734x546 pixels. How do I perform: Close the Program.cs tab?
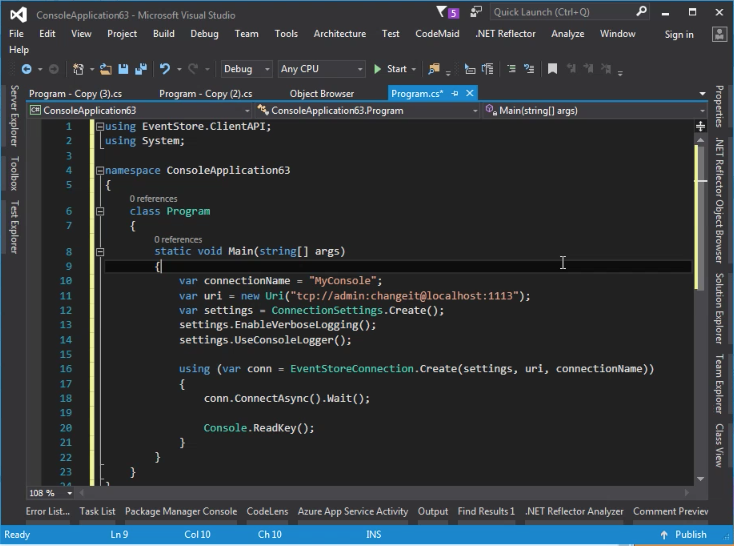(x=470, y=94)
